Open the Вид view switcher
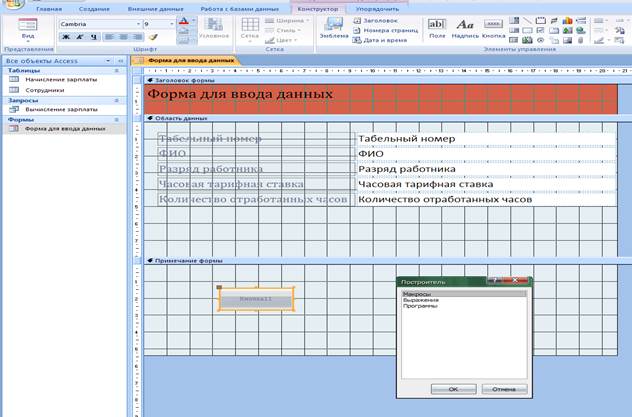632x417 pixels. 28,30
